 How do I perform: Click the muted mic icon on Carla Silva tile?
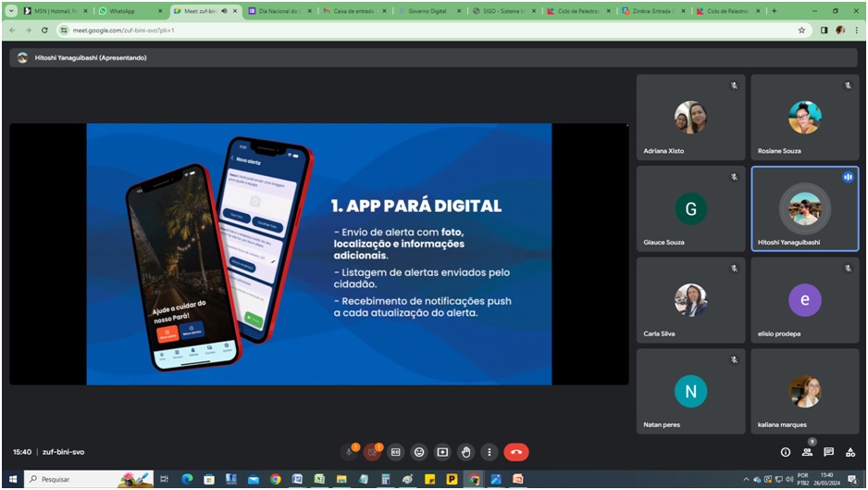[x=734, y=269]
